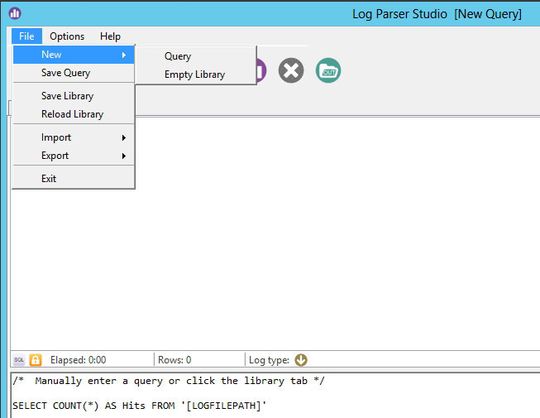Select Reload Library menu entry
Image resolution: width=540 pixels, height=418 pixels.
click(73, 114)
